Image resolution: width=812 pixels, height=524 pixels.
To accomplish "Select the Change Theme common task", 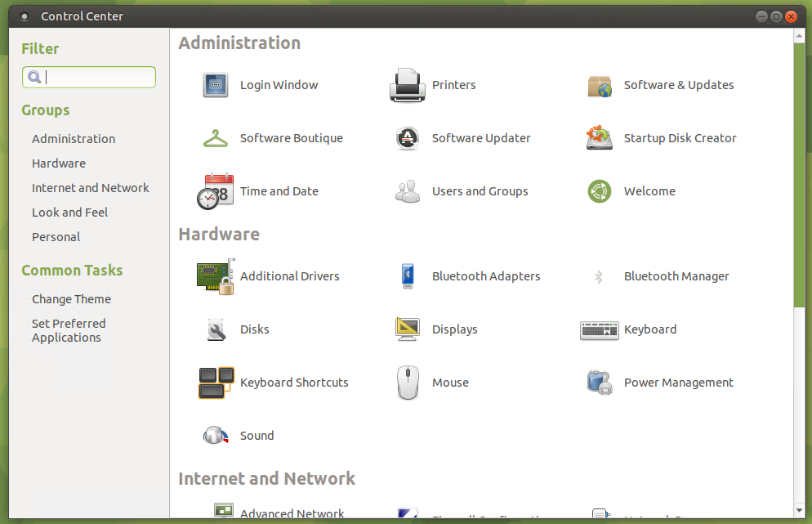I will pyautogui.click(x=71, y=299).
